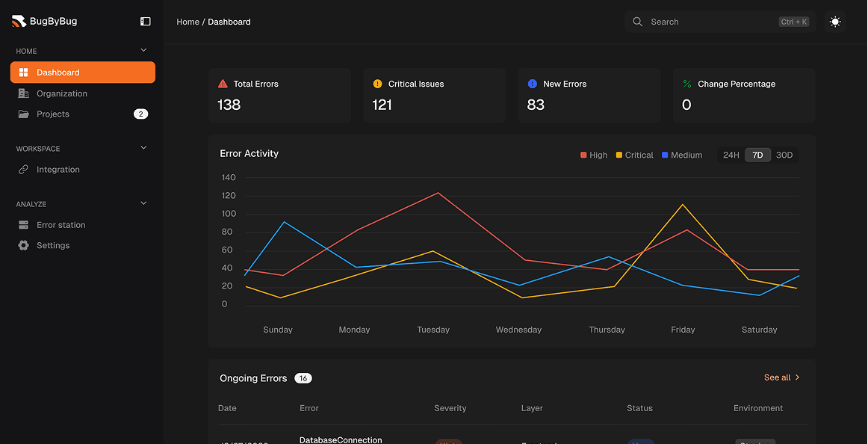Screen dimensions: 868x444
Task: Select the 7D time range
Action: (758, 155)
